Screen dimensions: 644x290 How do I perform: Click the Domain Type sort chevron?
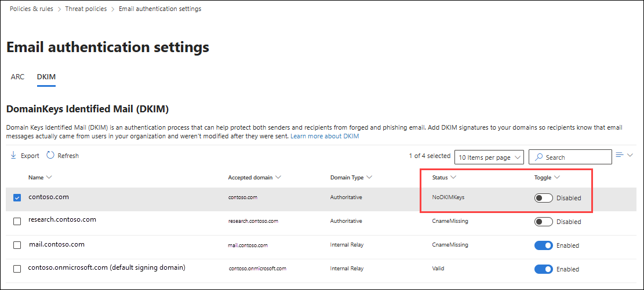[x=369, y=177]
